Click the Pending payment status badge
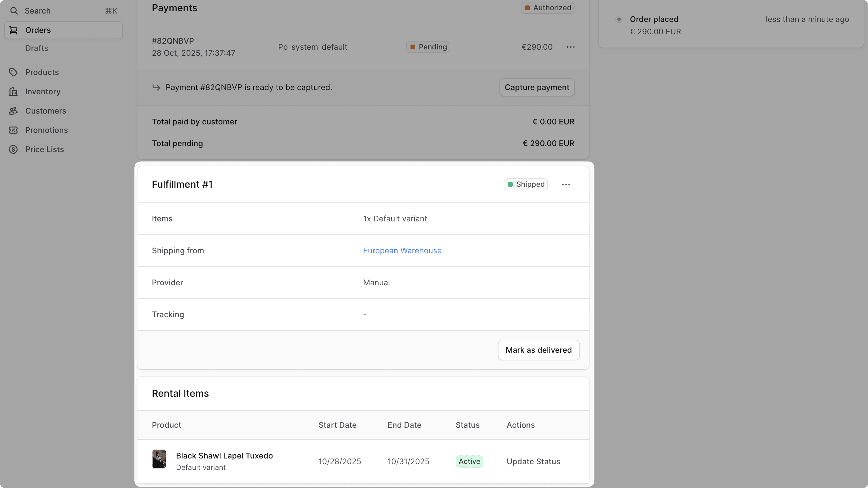The height and width of the screenshot is (488, 868). 427,47
